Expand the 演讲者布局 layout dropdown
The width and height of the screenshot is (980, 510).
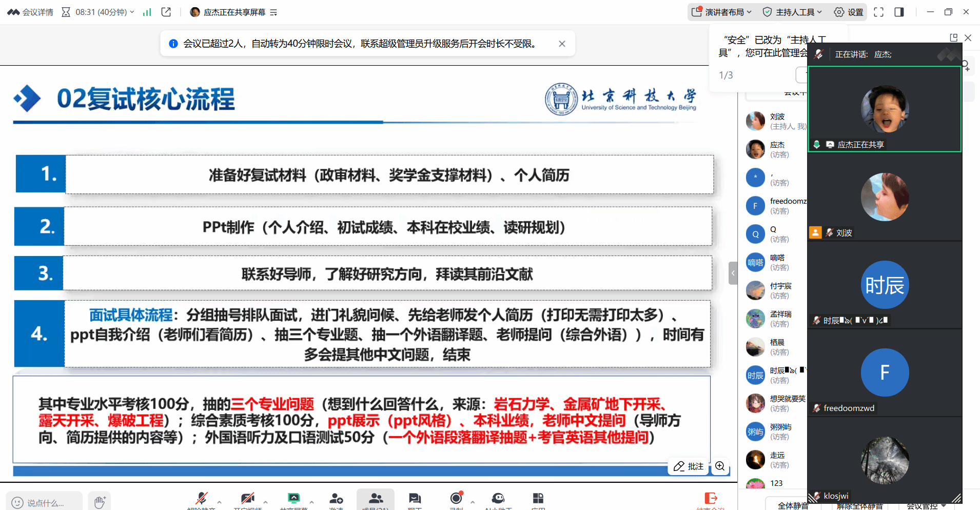[721, 12]
